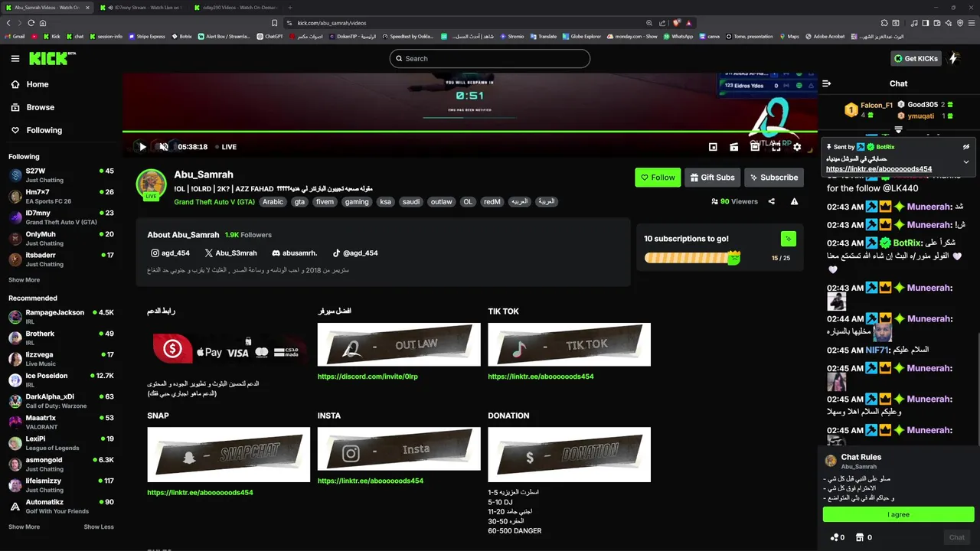The height and width of the screenshot is (551, 980).
Task: Open picture-in-picture mini player
Action: pyautogui.click(x=713, y=147)
